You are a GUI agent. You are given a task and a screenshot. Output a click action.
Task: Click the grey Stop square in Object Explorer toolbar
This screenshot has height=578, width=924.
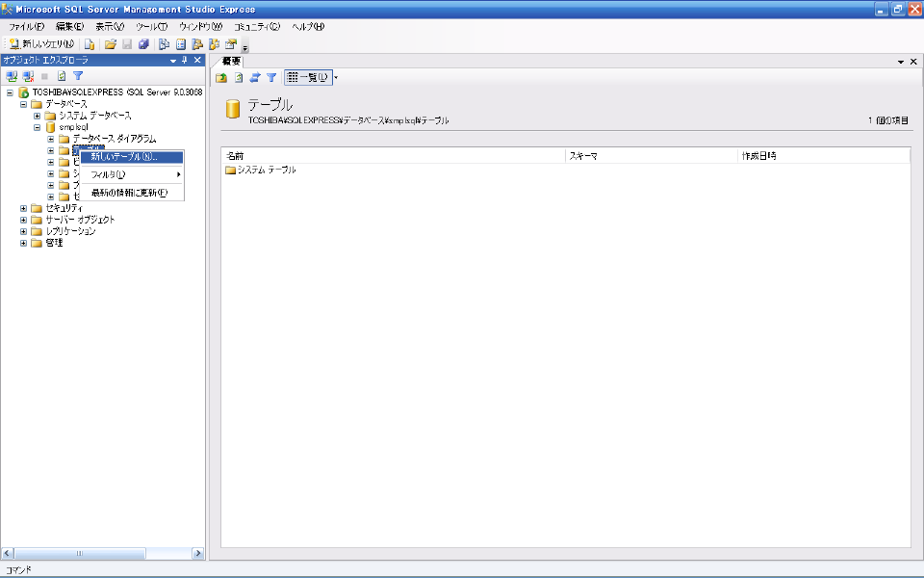pyautogui.click(x=44, y=76)
